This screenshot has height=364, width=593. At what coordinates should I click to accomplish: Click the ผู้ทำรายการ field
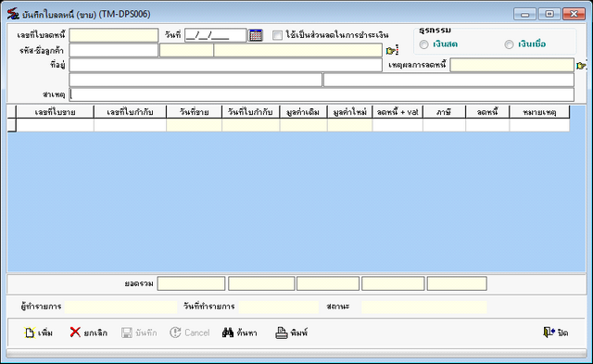[120, 307]
